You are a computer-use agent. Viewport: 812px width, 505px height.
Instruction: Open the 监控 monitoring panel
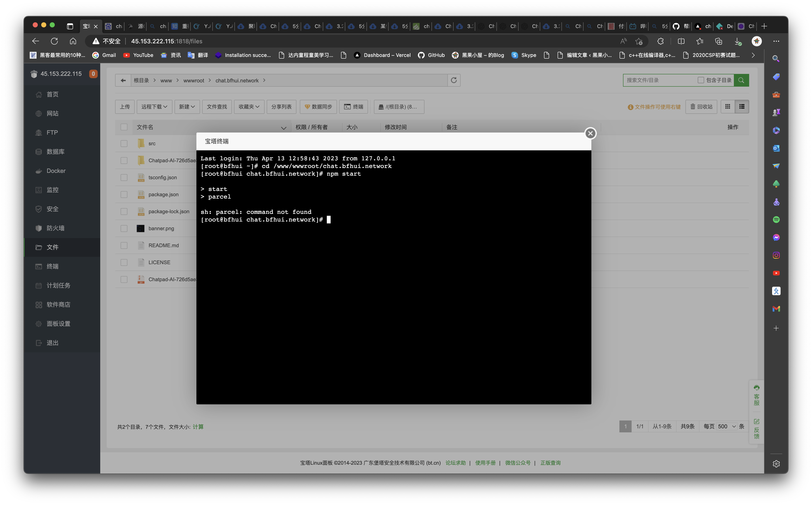52,190
